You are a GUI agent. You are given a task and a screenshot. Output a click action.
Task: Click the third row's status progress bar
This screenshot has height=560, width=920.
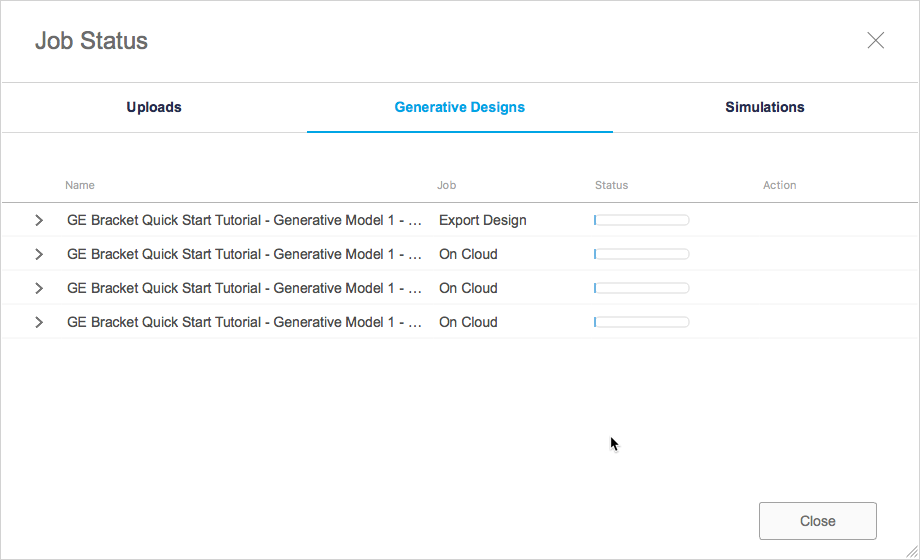tap(641, 288)
